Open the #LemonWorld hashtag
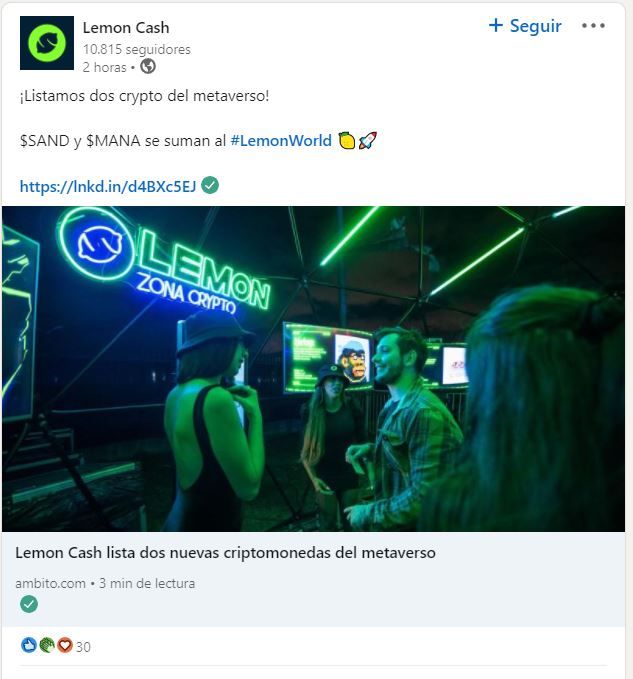 (281, 141)
